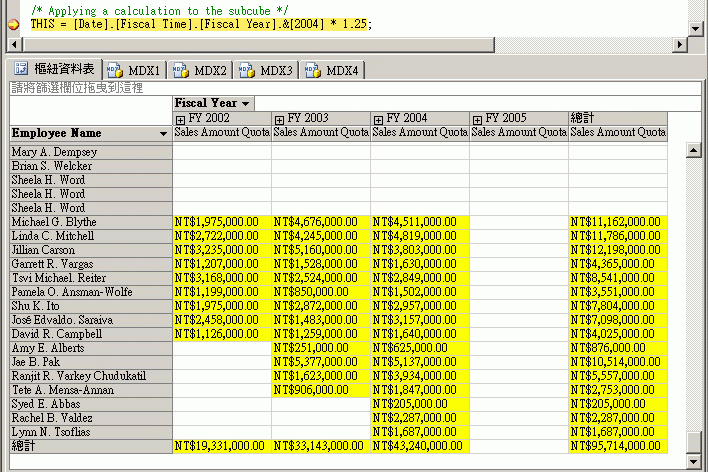Select the Shu K. Ito row header
708x472 pixels.
point(91,306)
